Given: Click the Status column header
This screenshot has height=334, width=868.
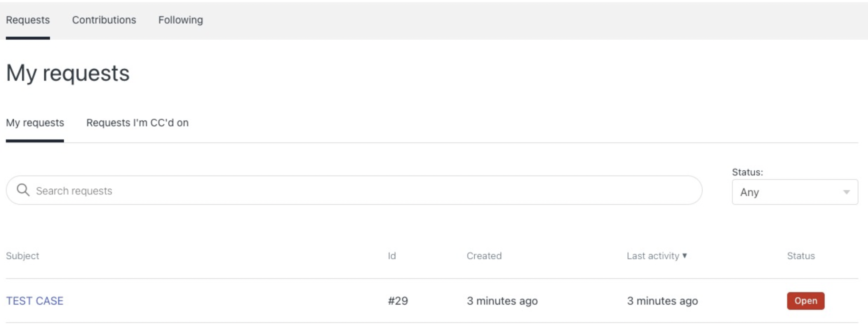Looking at the screenshot, I should 801,256.
